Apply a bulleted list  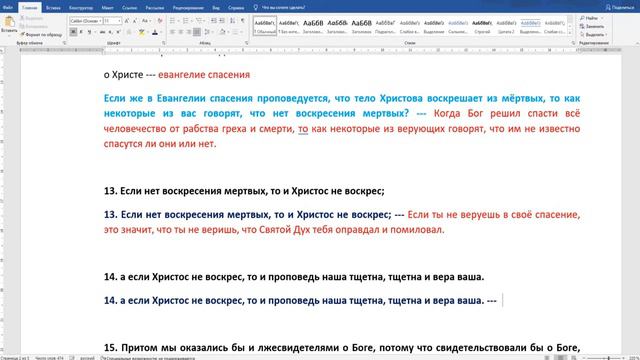[x=173, y=20]
